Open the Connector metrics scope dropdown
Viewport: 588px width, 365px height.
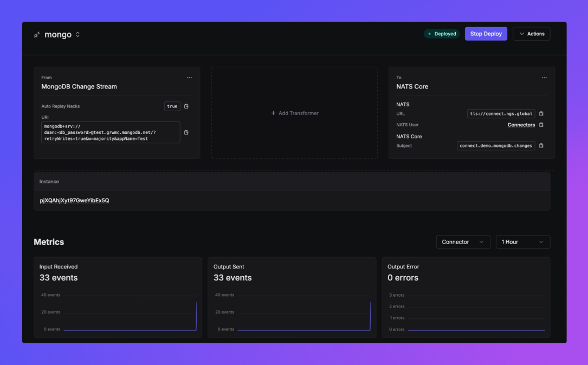coord(463,242)
